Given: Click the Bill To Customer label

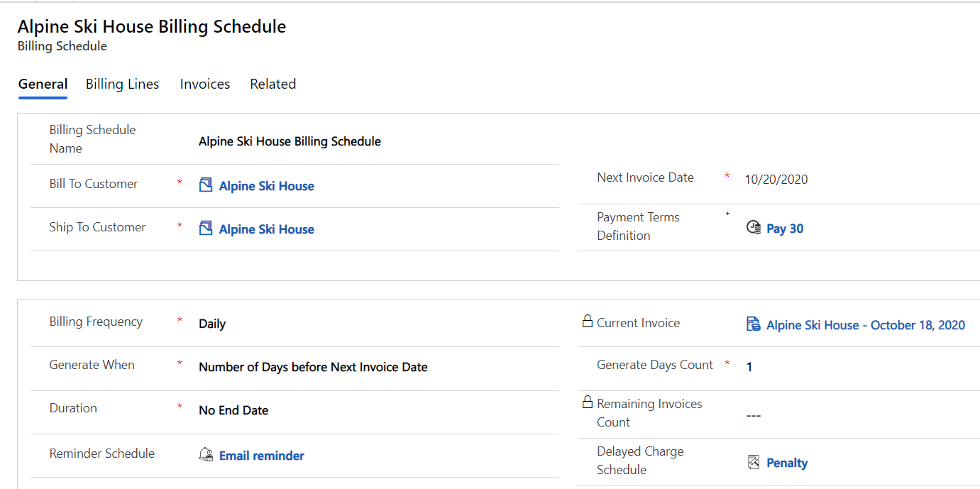Looking at the screenshot, I should pos(94,184).
